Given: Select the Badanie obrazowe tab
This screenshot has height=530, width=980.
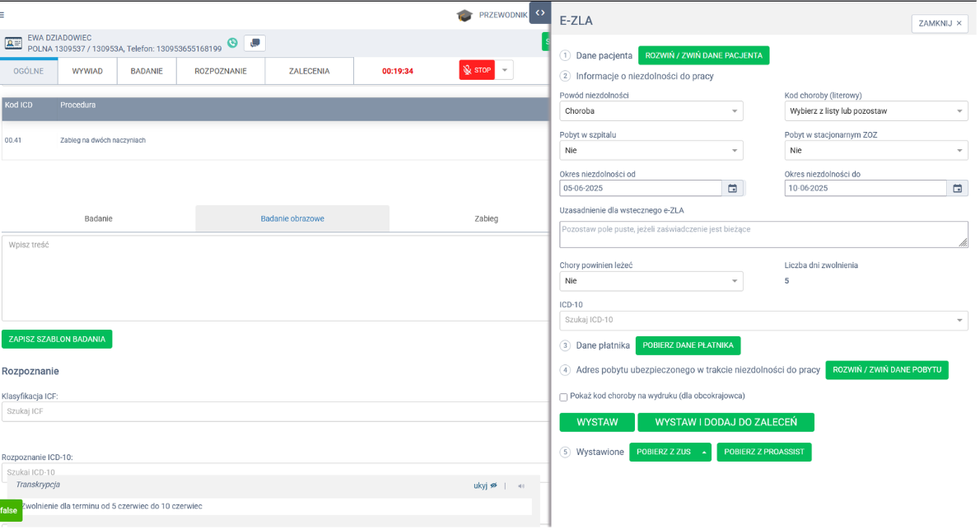Looking at the screenshot, I should [x=292, y=218].
